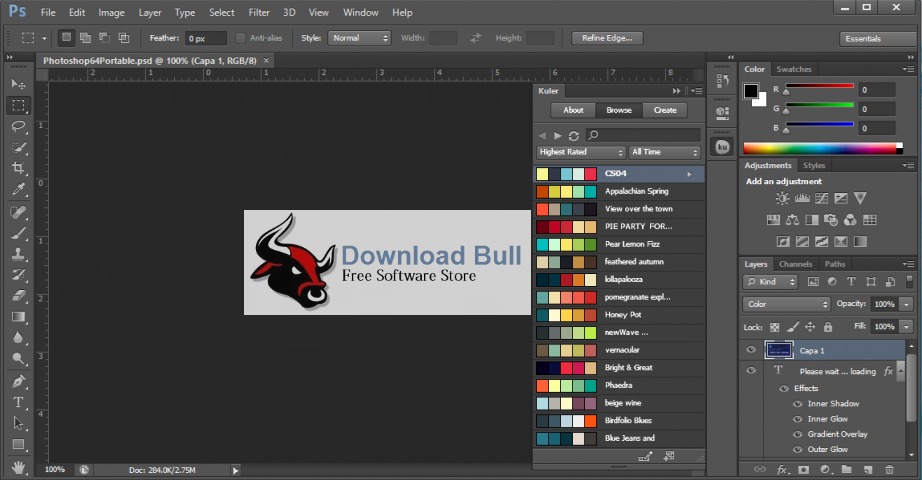Open the Kuler panel from collapsed dock icon
This screenshot has height=480, width=922.
click(723, 146)
